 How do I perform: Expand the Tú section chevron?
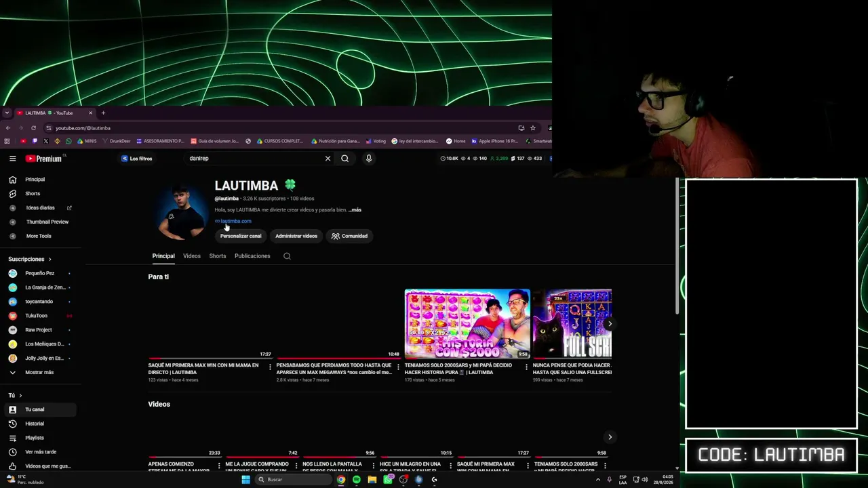tap(20, 395)
